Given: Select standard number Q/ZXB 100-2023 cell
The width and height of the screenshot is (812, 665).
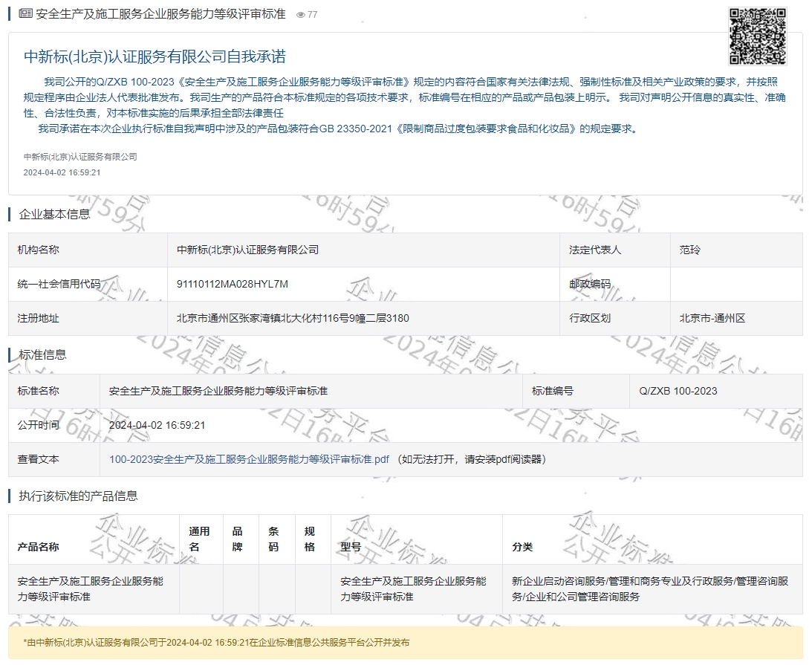Looking at the screenshot, I should pos(716,391).
